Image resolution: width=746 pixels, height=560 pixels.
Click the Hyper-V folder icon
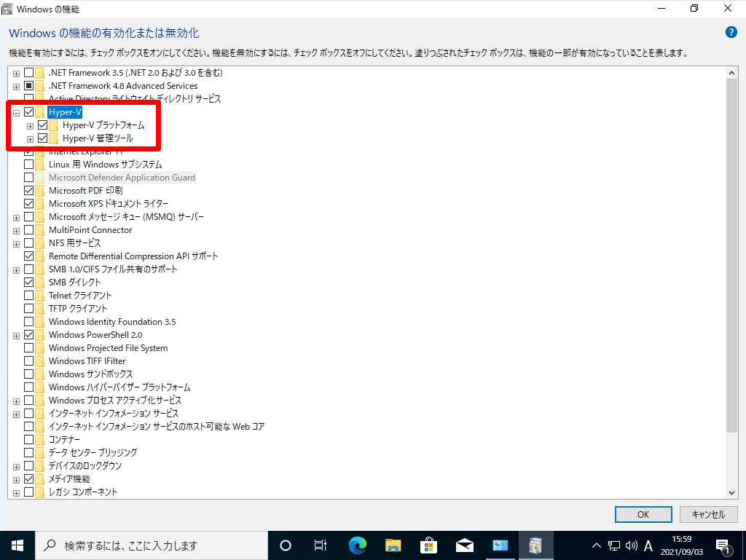[40, 112]
